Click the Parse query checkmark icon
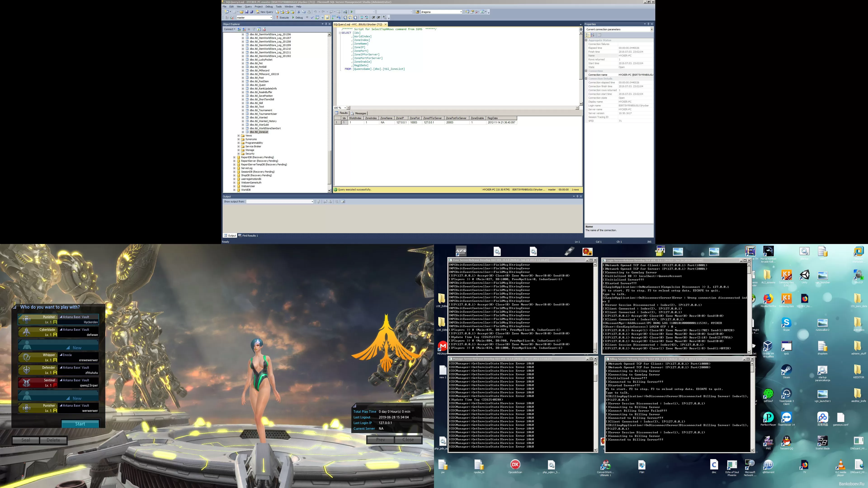This screenshot has height=488, width=868. point(312,18)
